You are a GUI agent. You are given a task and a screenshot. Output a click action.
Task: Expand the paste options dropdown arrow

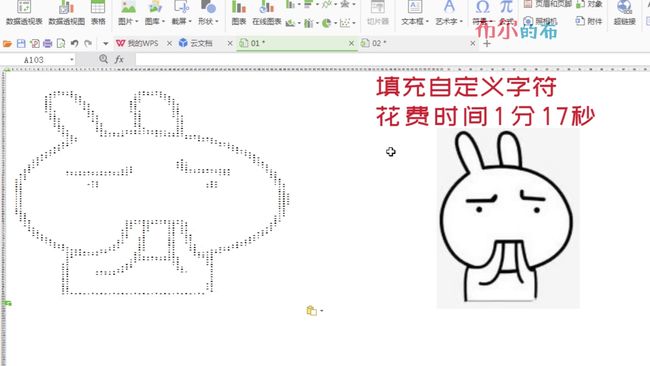click(322, 310)
